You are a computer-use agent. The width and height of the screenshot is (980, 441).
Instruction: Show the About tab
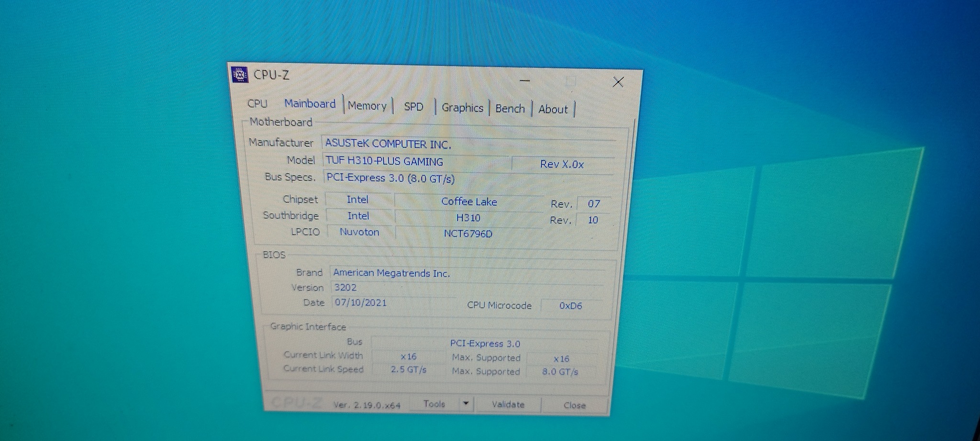(x=553, y=110)
